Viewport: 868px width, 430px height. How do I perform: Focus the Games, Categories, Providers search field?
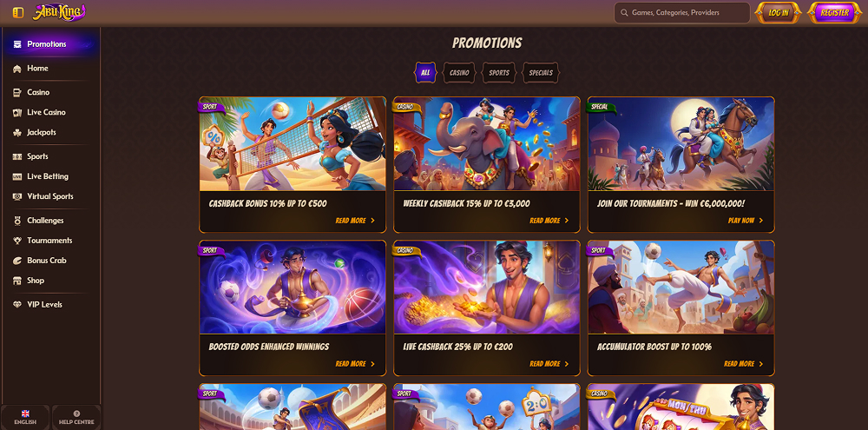tap(682, 13)
